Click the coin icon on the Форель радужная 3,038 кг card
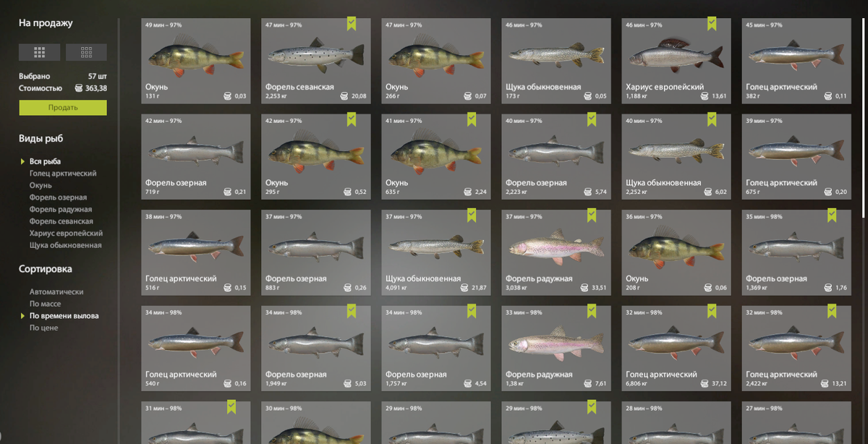The height and width of the screenshot is (444, 868). point(584,287)
